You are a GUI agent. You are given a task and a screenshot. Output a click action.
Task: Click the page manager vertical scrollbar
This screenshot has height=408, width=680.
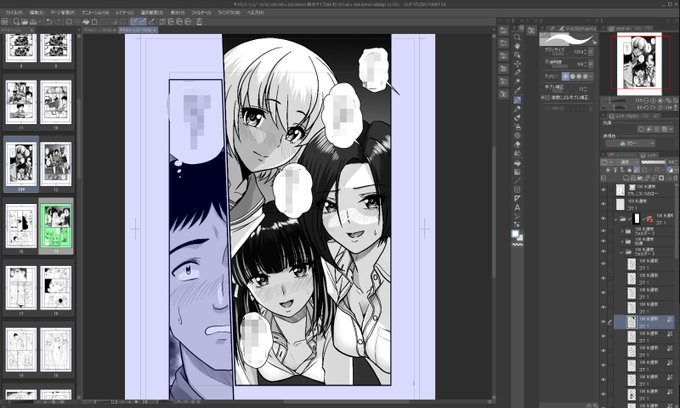point(78,139)
